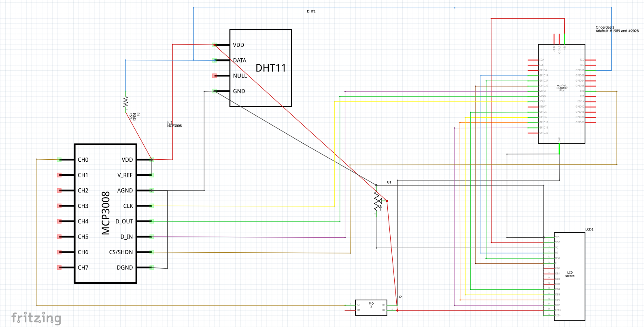Click the D_OUT pin label
Viewport: 644px width, 327px height.
coord(124,221)
